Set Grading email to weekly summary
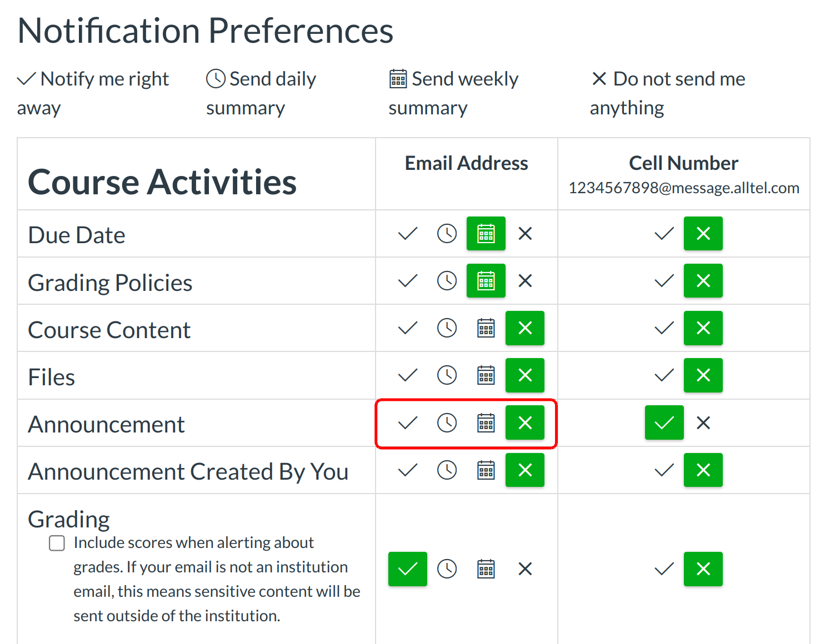This screenshot has width=830, height=644. pos(486,569)
